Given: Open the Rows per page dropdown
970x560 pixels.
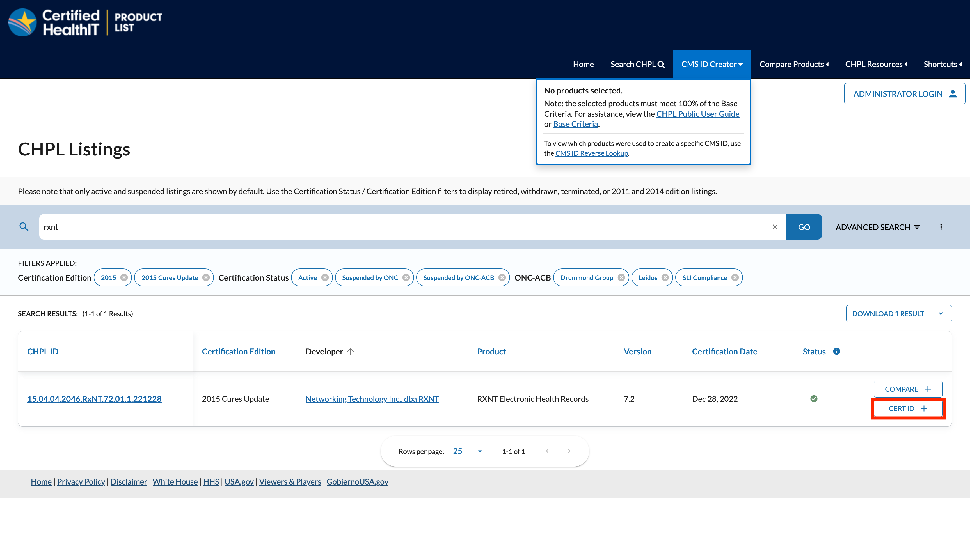Looking at the screenshot, I should (468, 451).
